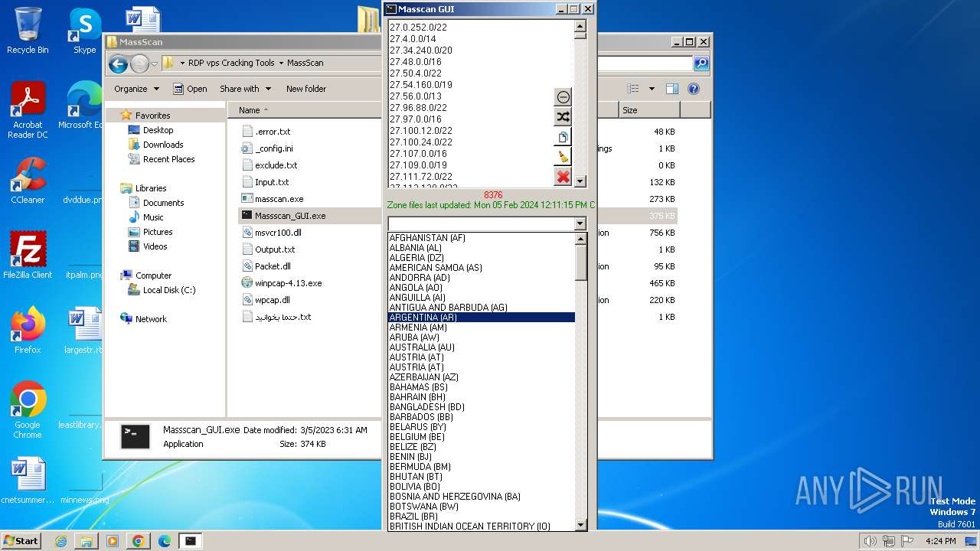This screenshot has height=551, width=980.
Task: Select ARGENTINA (AR) entry
Action: (482, 318)
